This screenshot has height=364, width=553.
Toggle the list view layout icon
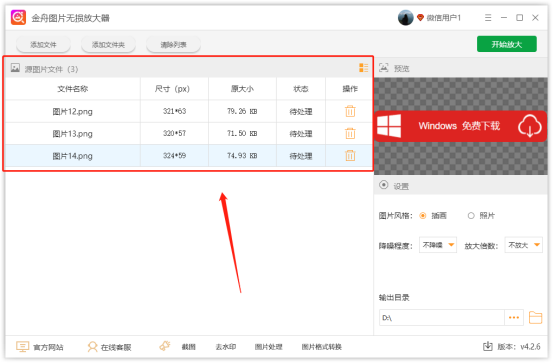pos(364,68)
